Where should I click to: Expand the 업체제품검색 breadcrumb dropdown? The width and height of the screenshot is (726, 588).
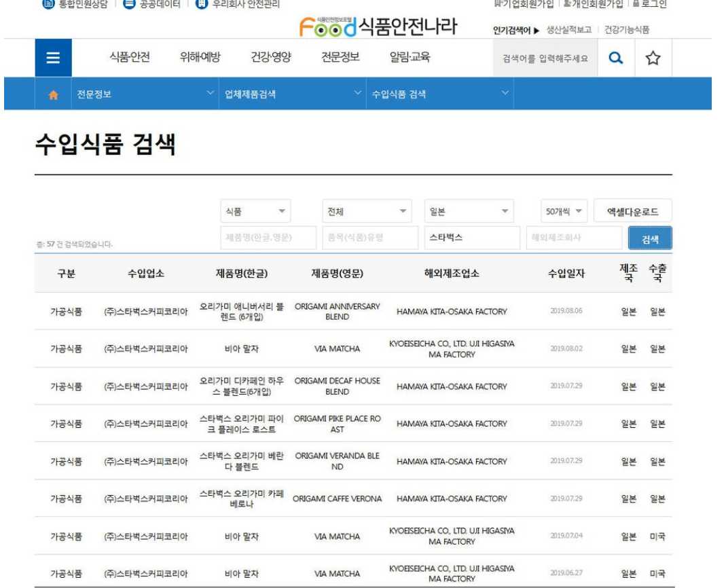pyautogui.click(x=292, y=94)
